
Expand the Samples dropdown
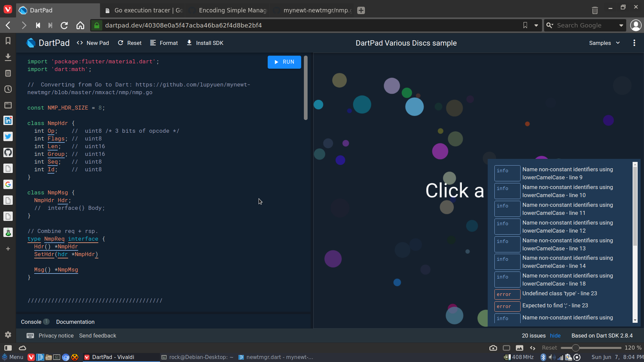point(604,43)
